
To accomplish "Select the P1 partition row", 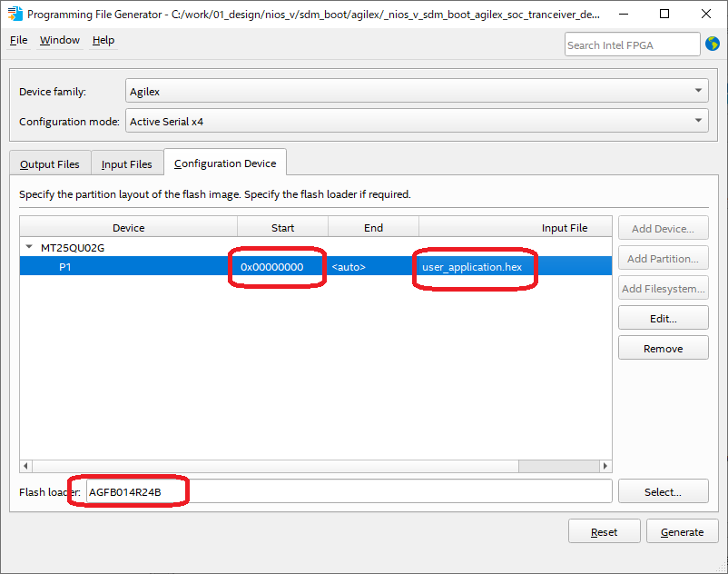I will (x=316, y=266).
